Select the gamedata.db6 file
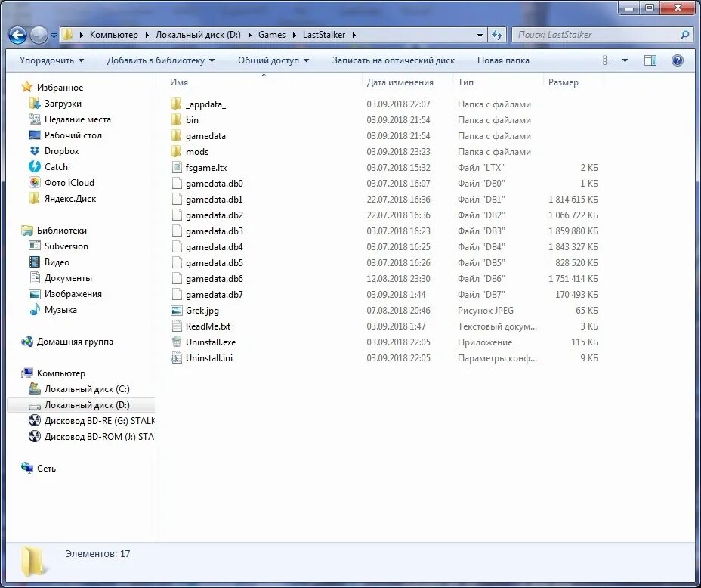 click(x=214, y=279)
